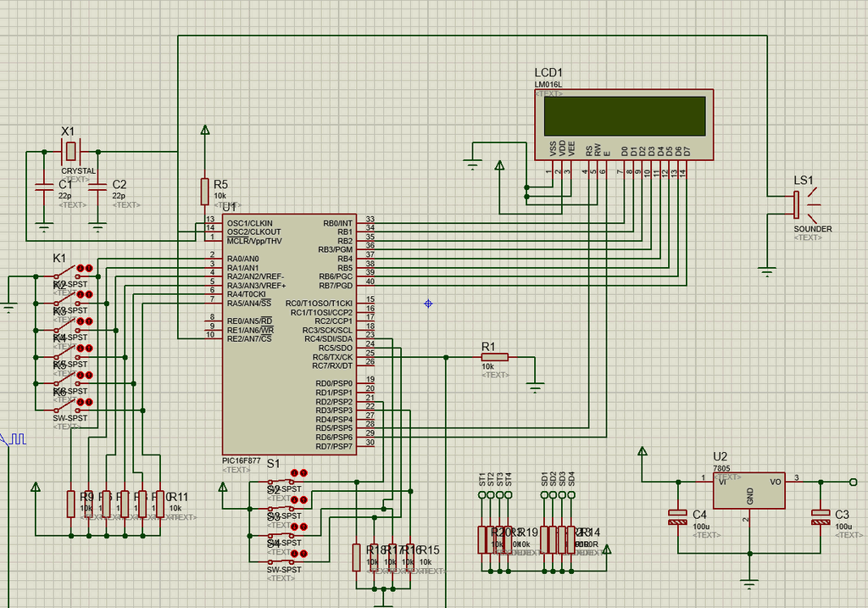Click the SOUNDER label under LS1

coord(813,229)
